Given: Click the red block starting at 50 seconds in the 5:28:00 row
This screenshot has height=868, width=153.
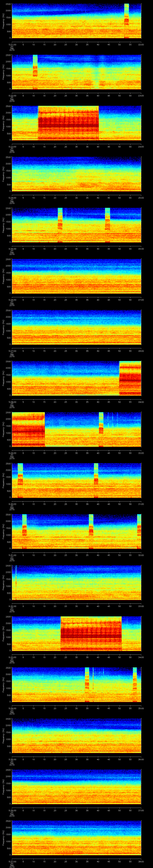Looking at the screenshot, I should [x=130, y=378].
